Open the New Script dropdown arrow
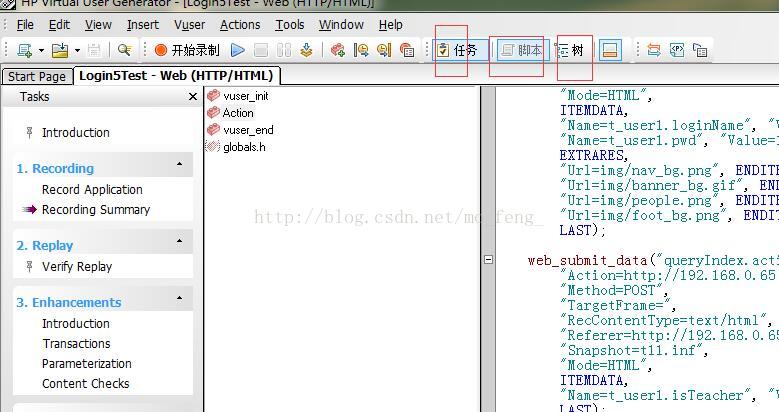The image size is (779, 412). [41, 50]
